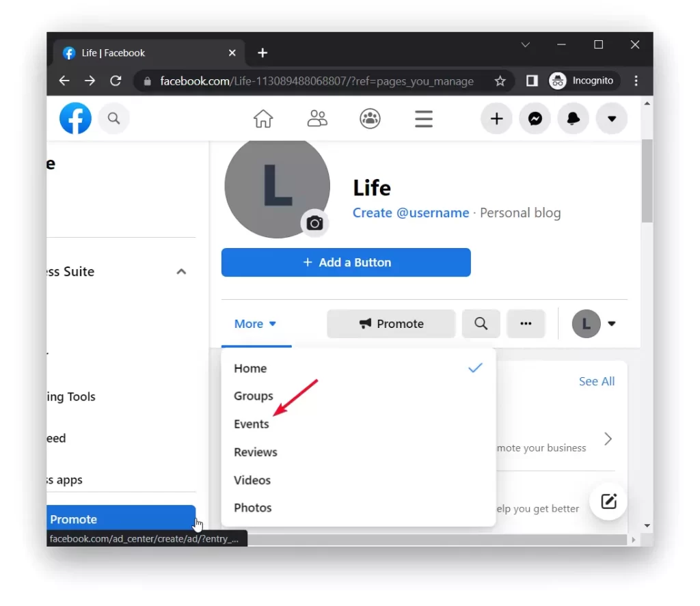This screenshot has height=606, width=700.
Task: Open the Friends icon in top navigation
Action: point(317,119)
